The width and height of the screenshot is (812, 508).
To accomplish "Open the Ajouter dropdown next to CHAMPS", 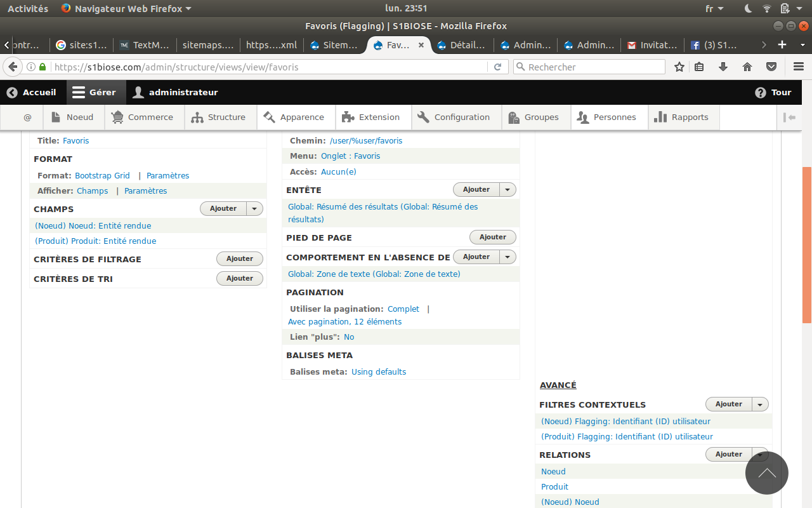I will coord(254,208).
